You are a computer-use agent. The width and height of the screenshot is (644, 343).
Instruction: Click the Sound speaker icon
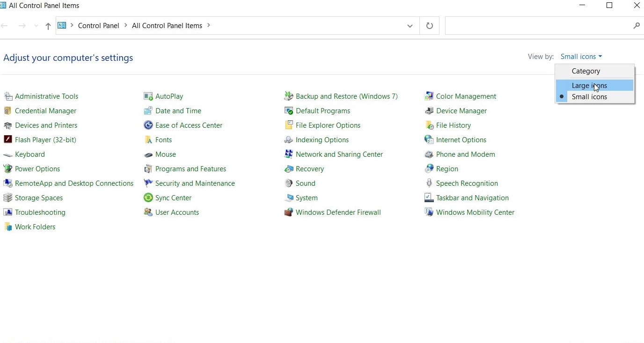click(289, 183)
